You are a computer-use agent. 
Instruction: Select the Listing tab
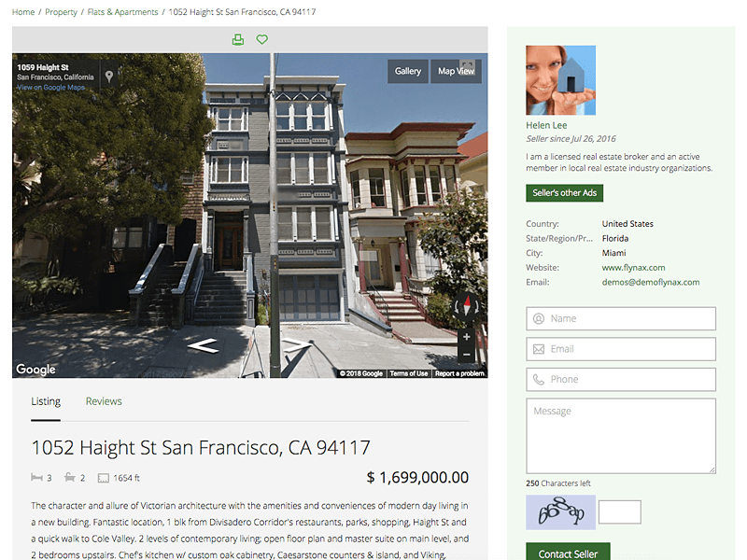click(46, 401)
